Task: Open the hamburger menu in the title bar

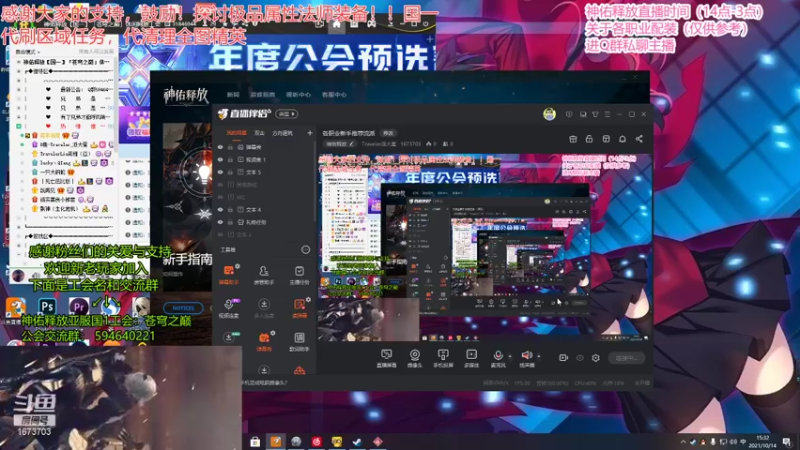Action: click(607, 114)
